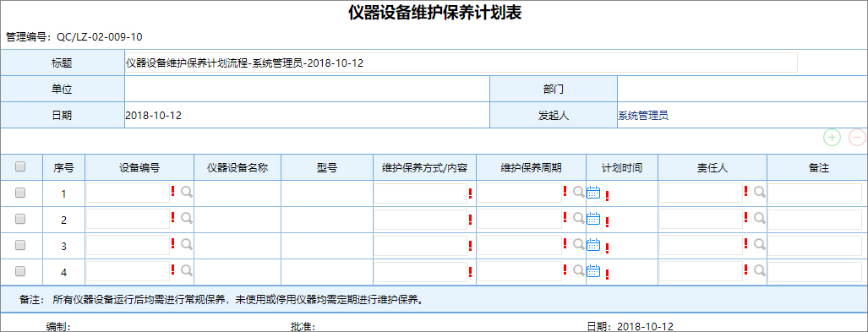The height and width of the screenshot is (332, 868).
Task: Click 责任人 input in row 4
Action: click(x=701, y=271)
